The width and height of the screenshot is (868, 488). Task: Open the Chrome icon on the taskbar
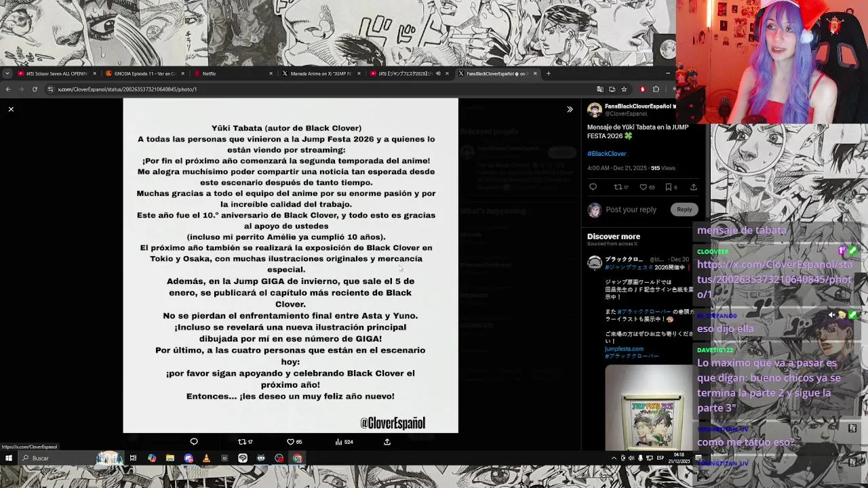[297, 458]
